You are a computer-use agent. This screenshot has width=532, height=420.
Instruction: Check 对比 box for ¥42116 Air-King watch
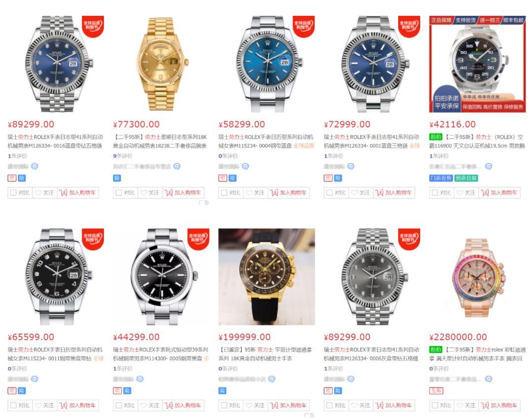pos(434,193)
